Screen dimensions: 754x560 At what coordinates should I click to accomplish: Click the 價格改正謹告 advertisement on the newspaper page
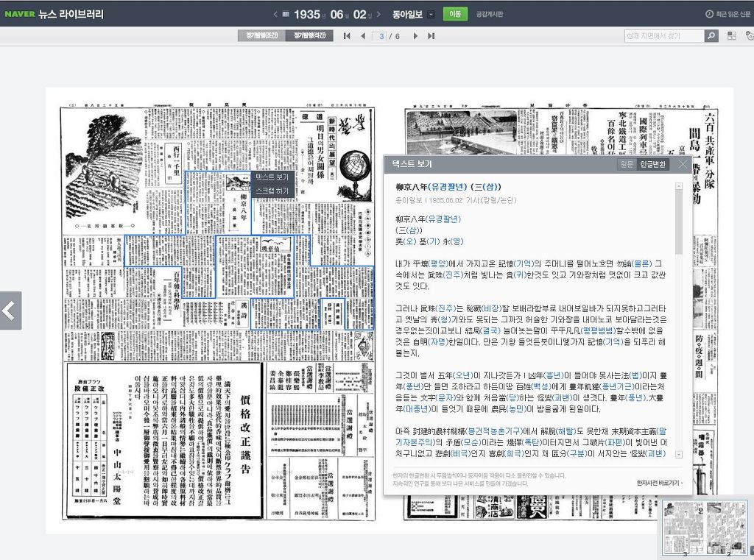tap(164, 441)
